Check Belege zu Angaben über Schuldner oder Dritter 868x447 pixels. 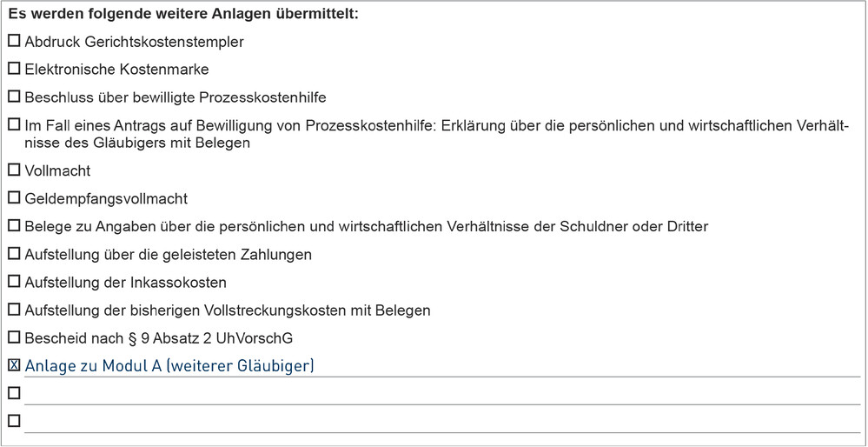point(14,226)
